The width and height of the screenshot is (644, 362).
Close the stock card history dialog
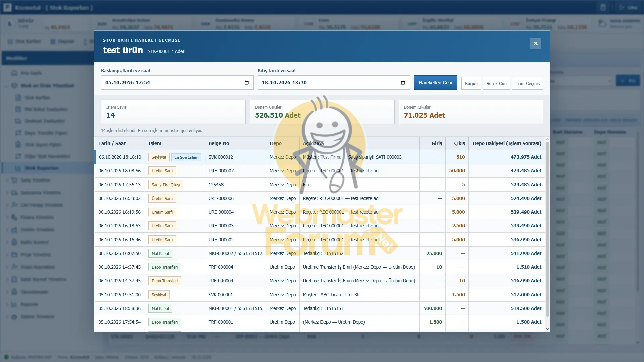(x=535, y=43)
